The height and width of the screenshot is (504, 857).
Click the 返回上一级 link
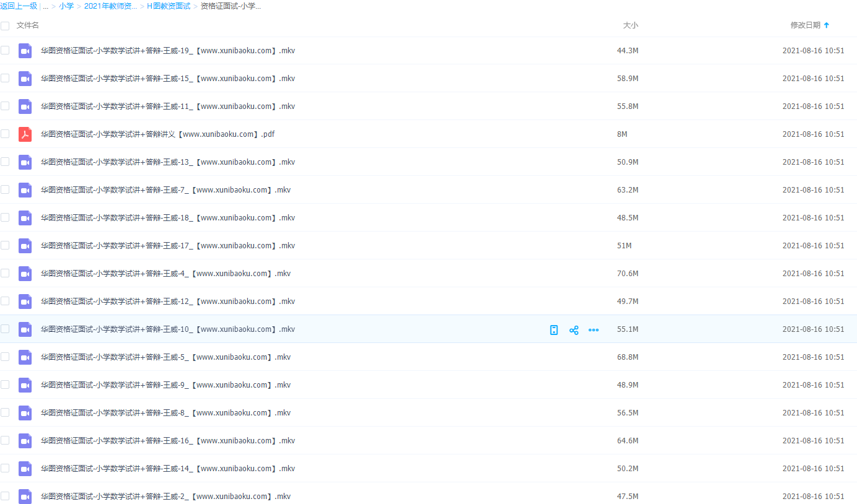tap(19, 6)
